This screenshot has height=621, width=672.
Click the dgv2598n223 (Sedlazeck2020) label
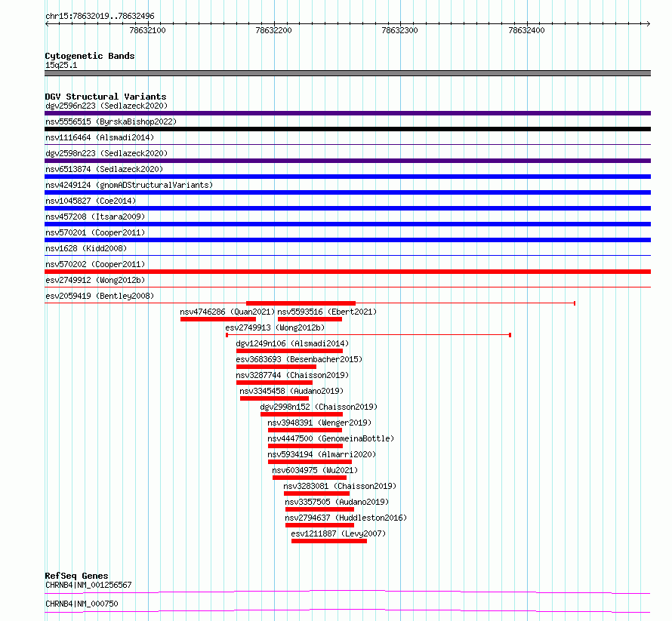coord(106,153)
